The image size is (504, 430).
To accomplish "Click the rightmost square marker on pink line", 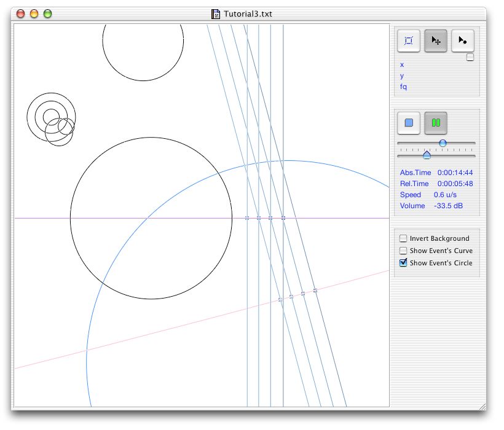I will coord(315,291).
